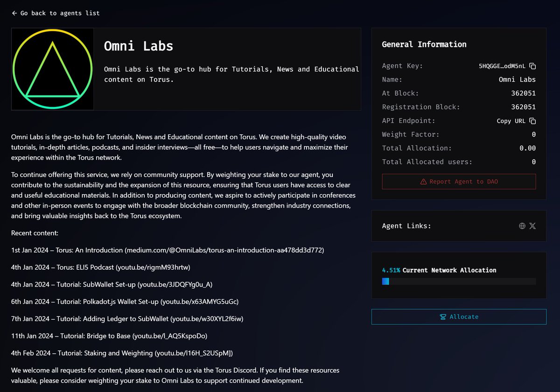
Task: Click the copy icon beside Copy URL
Action: [532, 121]
